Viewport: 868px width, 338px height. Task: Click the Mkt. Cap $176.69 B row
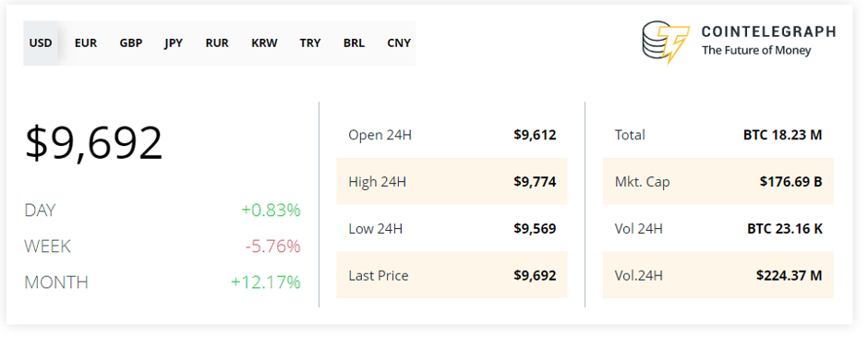pyautogui.click(x=718, y=181)
